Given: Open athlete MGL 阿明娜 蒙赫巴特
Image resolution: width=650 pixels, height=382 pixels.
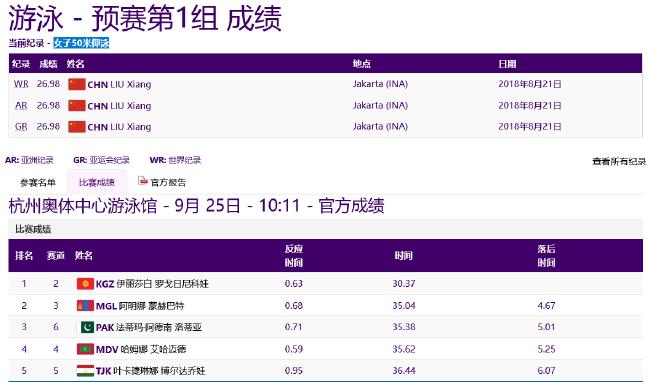Looking at the screenshot, I should point(140,306).
